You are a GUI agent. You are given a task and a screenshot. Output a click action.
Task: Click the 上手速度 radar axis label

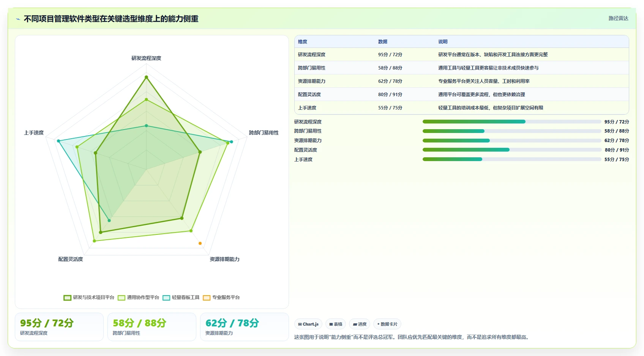coord(34,133)
